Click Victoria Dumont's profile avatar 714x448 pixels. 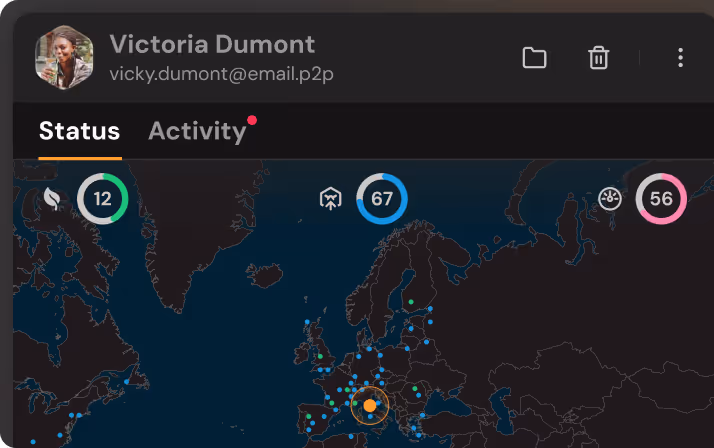pyautogui.click(x=64, y=57)
